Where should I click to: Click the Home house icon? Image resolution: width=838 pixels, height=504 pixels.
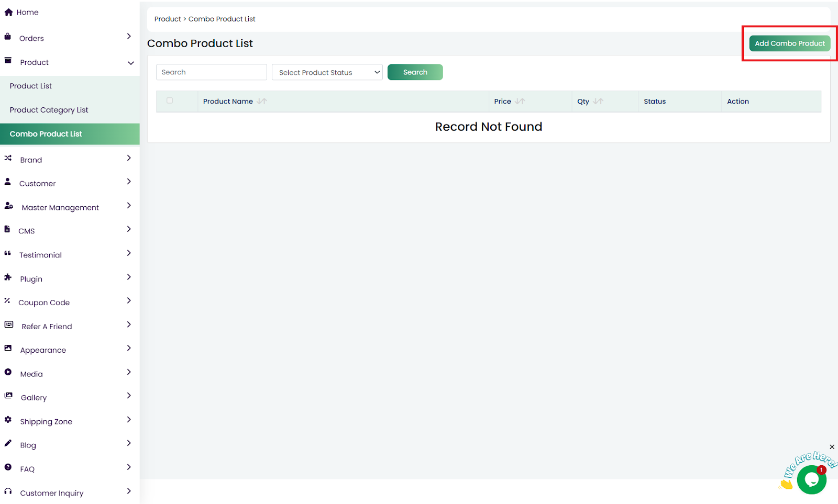[x=8, y=12]
